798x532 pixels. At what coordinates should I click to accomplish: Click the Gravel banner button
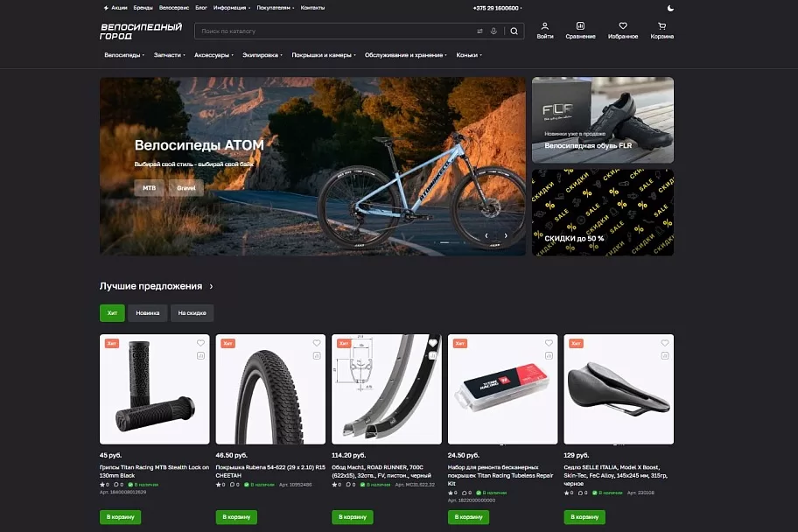tap(186, 188)
